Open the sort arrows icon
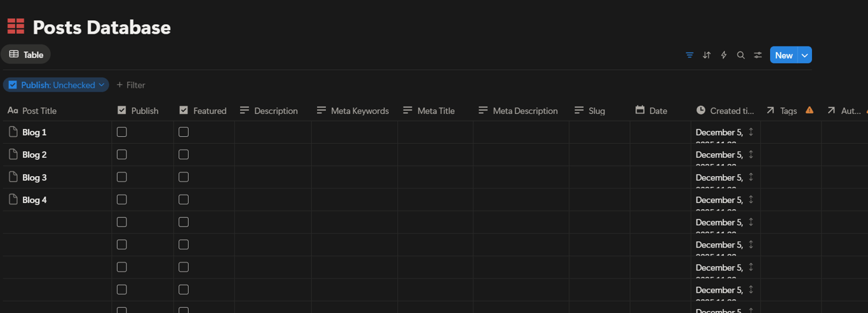868x313 pixels. point(707,55)
